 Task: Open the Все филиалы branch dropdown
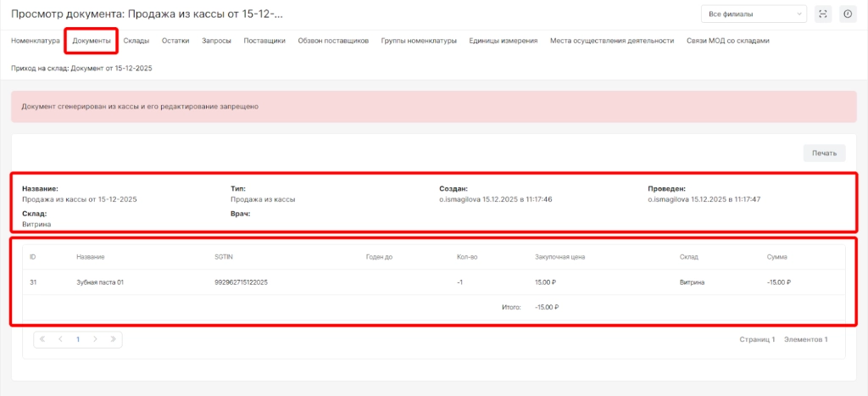click(754, 14)
